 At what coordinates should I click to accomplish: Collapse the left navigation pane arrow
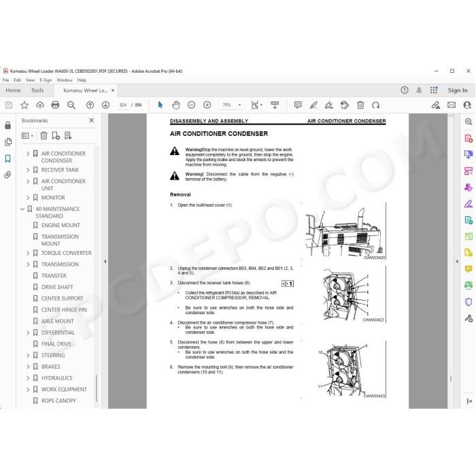coord(105,261)
